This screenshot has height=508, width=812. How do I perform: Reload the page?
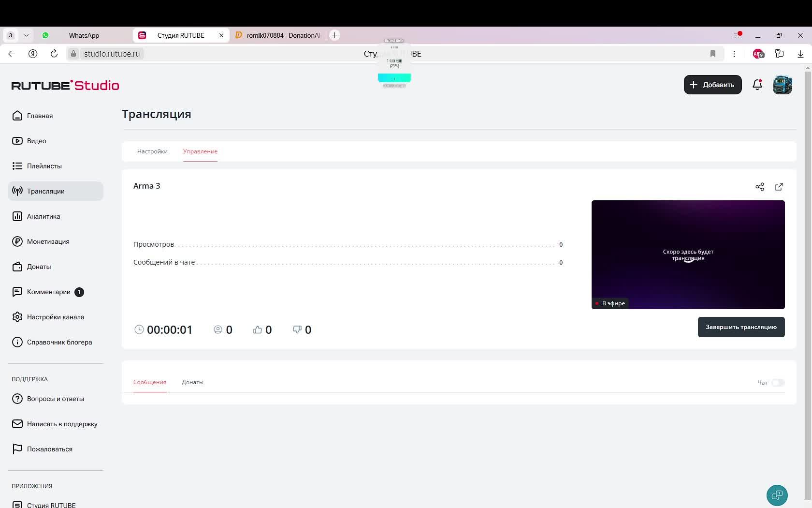[x=54, y=54]
